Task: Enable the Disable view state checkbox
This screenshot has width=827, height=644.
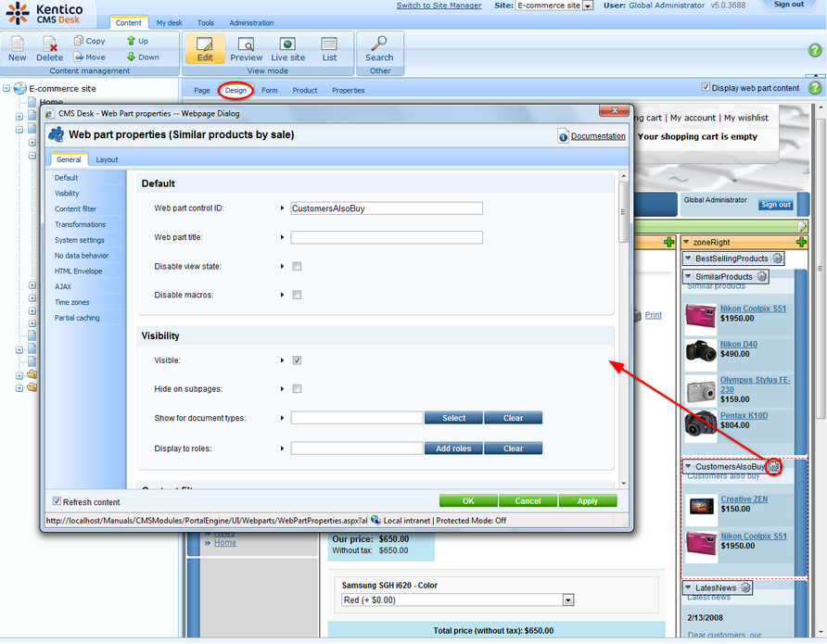Action: click(297, 267)
